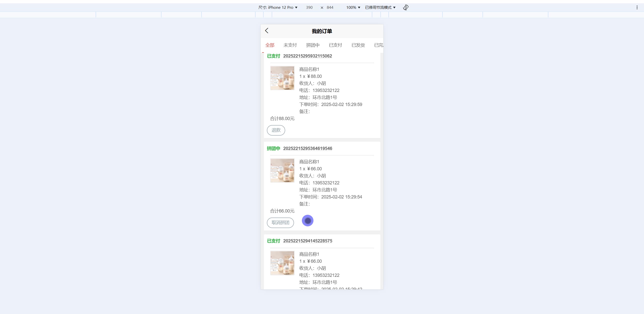The width and height of the screenshot is (644, 314).
Task: Tap the back arrow in header
Action: tap(267, 31)
